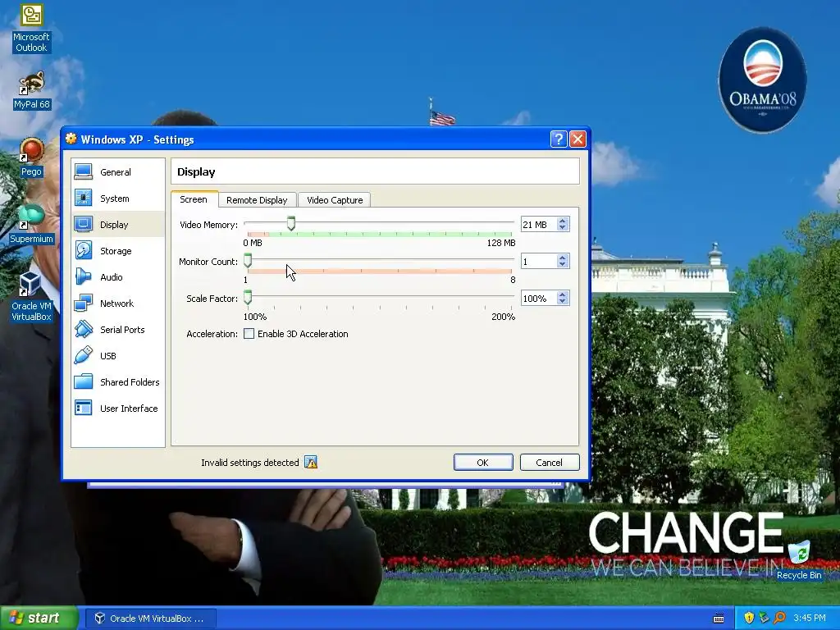This screenshot has width=840, height=630.
Task: Open the User Interface window icon
Action: 84,409
